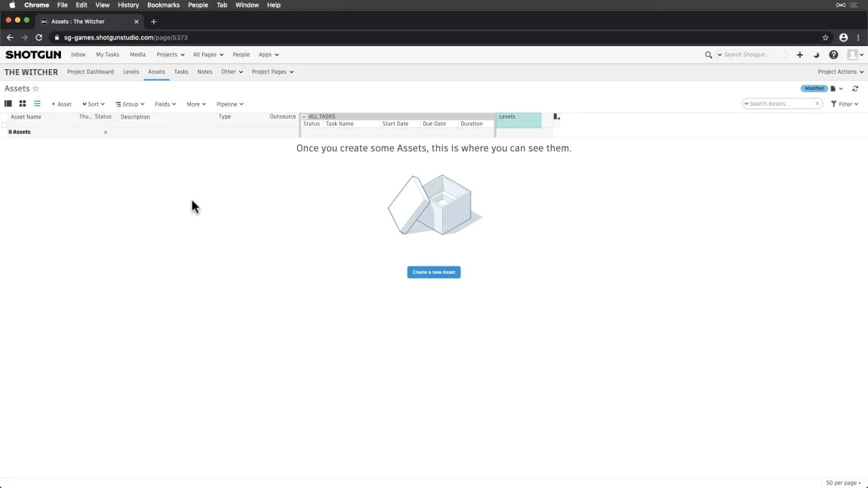Viewport: 868px width, 488px height.
Task: Clear the Search Assets field
Action: [817, 104]
